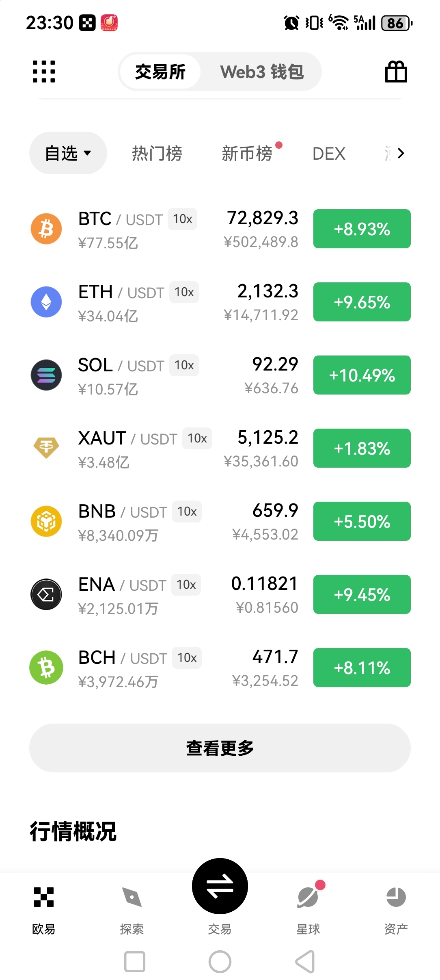Image resolution: width=440 pixels, height=980 pixels.
Task: Tap the OKX home icon
Action: coord(44,897)
